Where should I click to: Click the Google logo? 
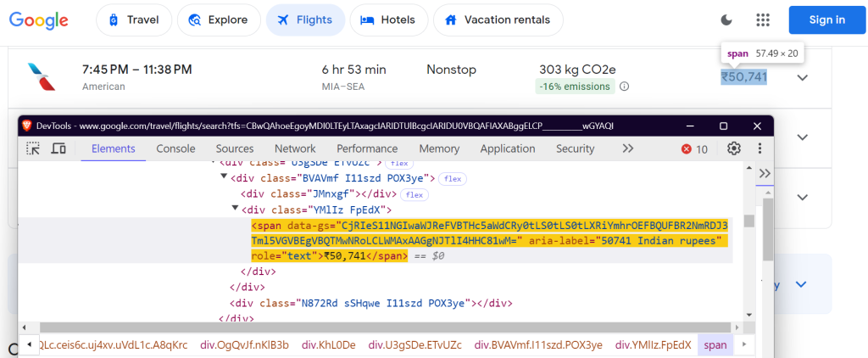click(39, 20)
